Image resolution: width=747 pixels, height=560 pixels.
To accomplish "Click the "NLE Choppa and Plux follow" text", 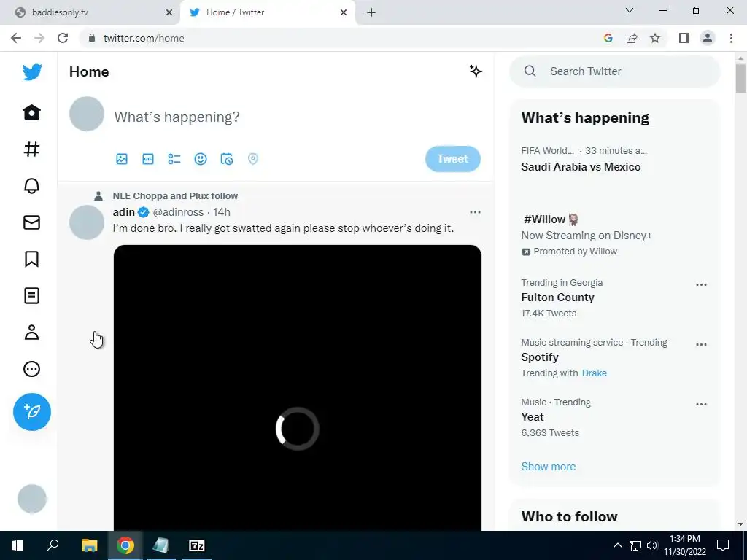I will [175, 196].
